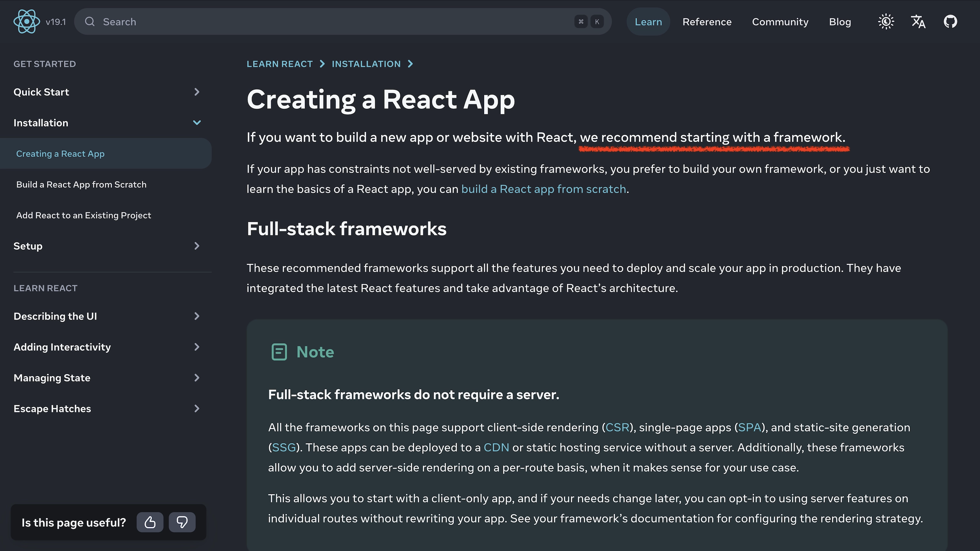Open Adding Interactivity page
The width and height of the screenshot is (980, 551).
click(62, 347)
